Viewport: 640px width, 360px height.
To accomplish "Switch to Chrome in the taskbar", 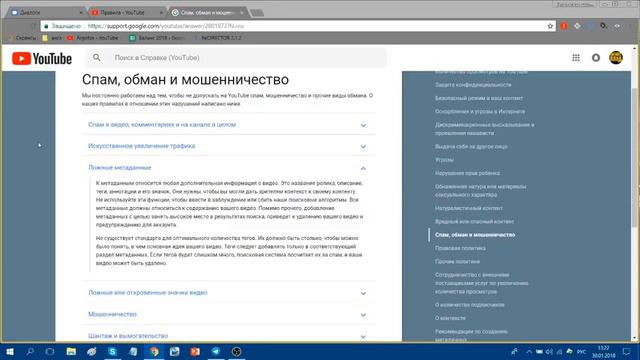I will [154, 351].
